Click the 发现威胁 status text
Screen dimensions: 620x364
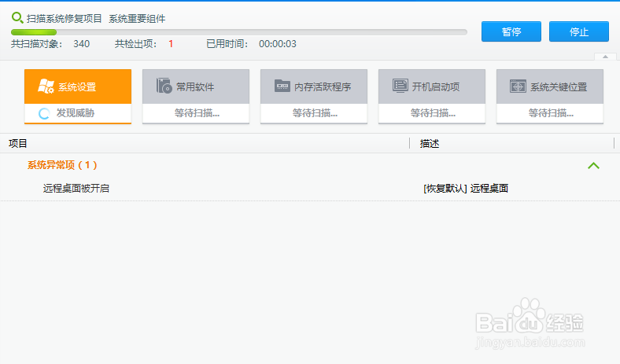coord(75,113)
